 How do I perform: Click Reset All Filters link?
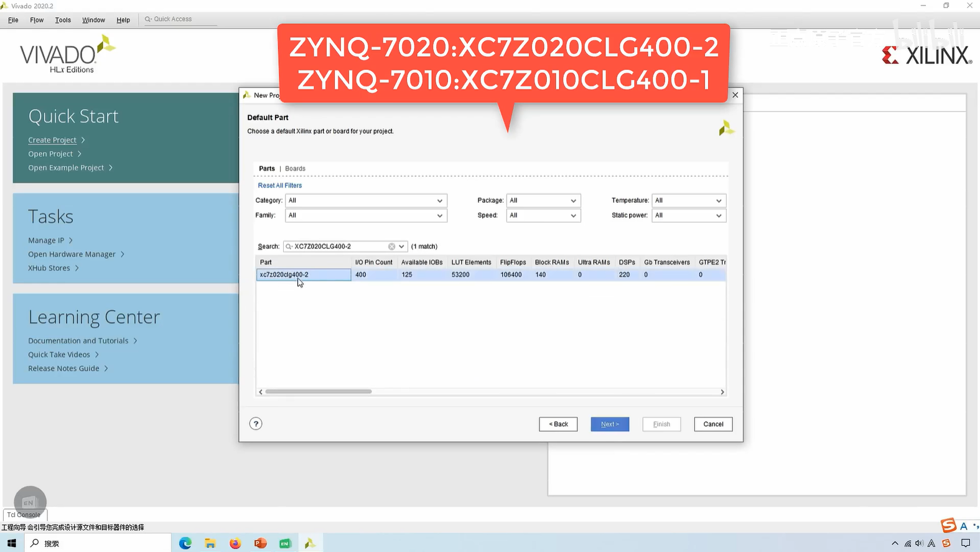(x=280, y=185)
